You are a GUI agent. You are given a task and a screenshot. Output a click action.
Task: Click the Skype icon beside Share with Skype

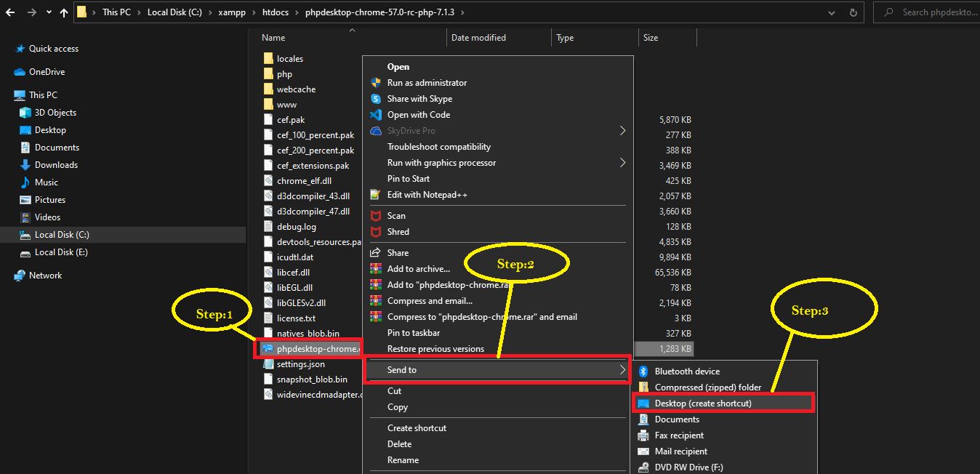pos(376,99)
